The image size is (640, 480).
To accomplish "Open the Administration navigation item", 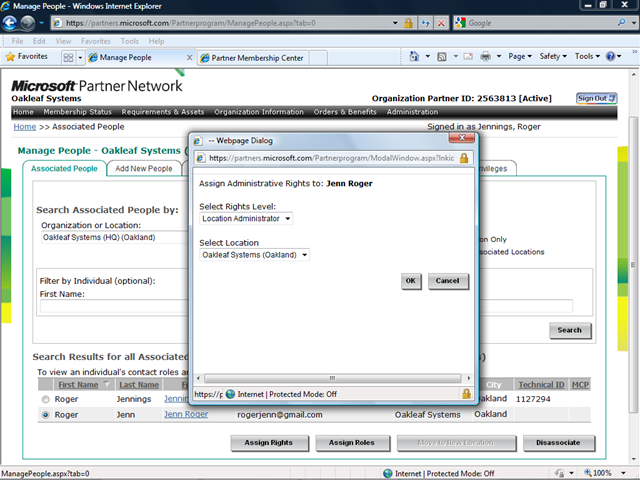I will click(x=412, y=112).
